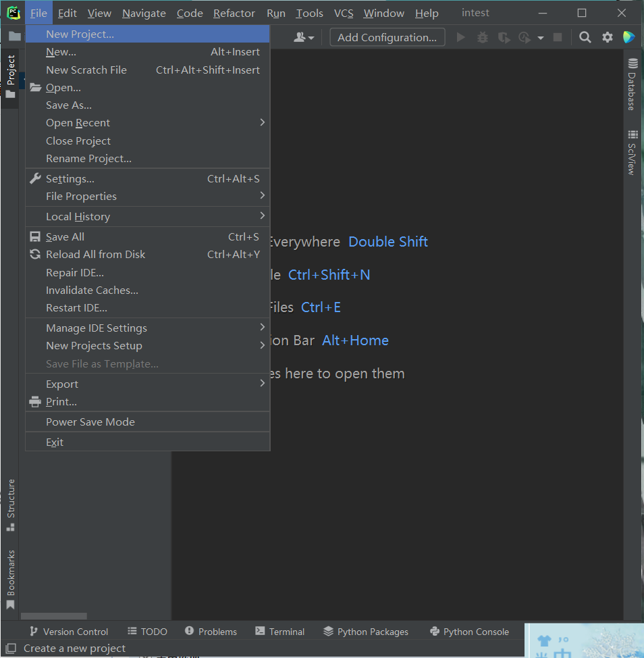Open the View menu

(x=99, y=13)
